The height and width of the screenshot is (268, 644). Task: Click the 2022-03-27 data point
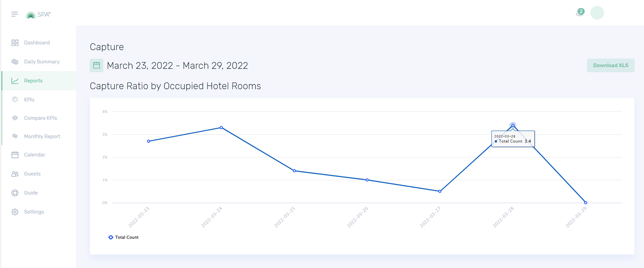tap(440, 191)
